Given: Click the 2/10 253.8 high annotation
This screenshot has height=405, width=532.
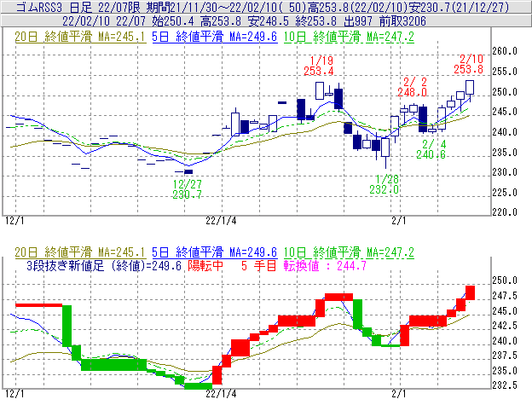Looking at the screenshot, I should click(469, 64).
